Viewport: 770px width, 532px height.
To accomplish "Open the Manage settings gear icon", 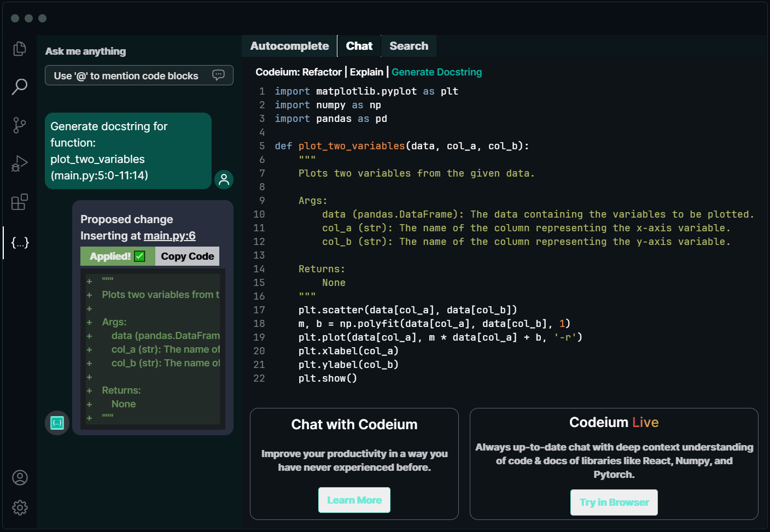I will 20,508.
